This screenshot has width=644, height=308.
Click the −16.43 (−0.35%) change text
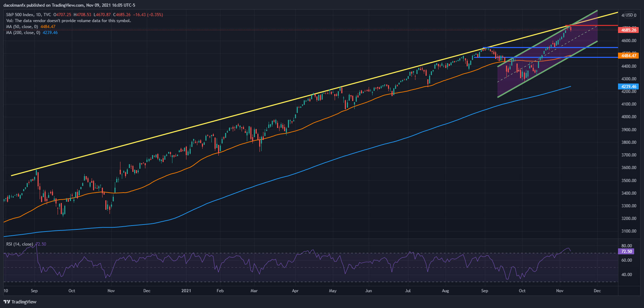click(148, 15)
